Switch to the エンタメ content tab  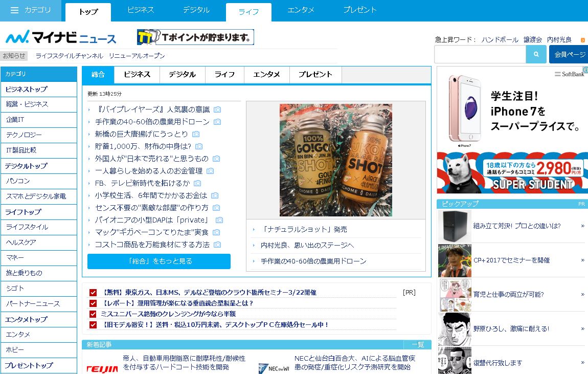pyautogui.click(x=266, y=75)
